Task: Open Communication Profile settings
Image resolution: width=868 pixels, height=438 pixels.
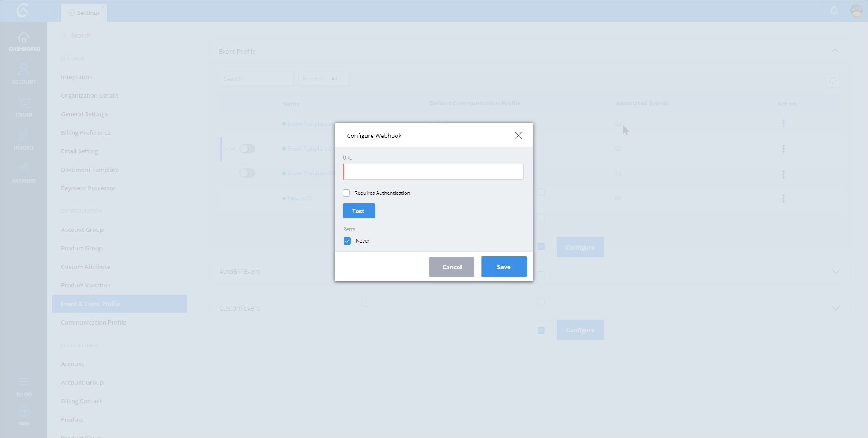Action: coord(94,322)
